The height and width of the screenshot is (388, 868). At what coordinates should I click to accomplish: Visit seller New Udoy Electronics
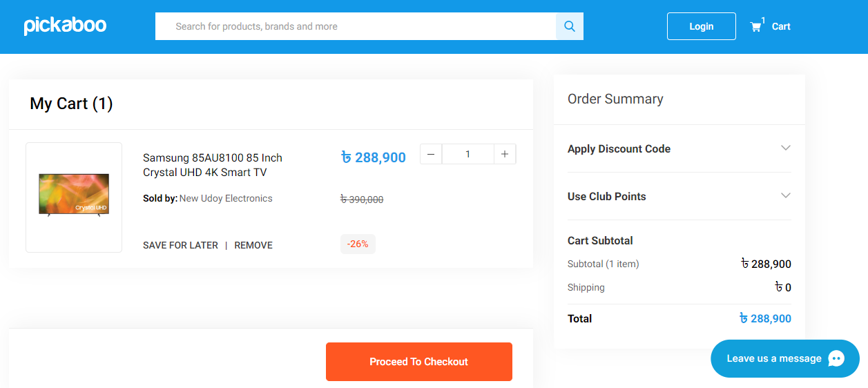[x=226, y=198]
